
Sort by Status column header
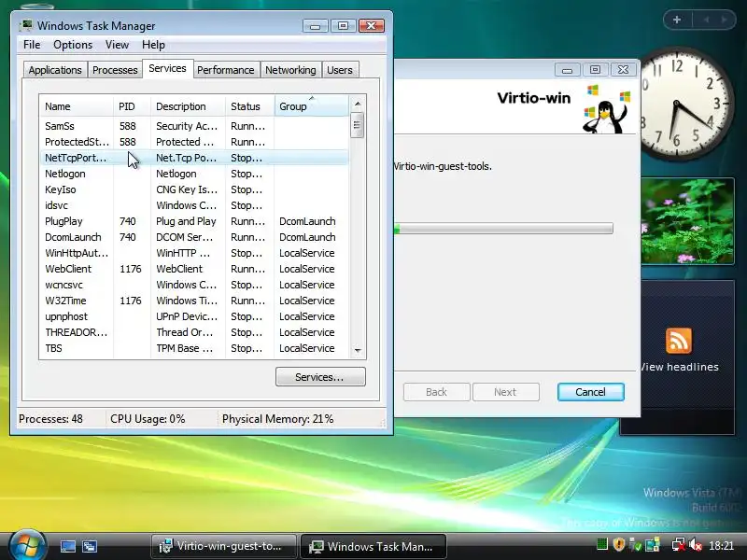coord(249,106)
